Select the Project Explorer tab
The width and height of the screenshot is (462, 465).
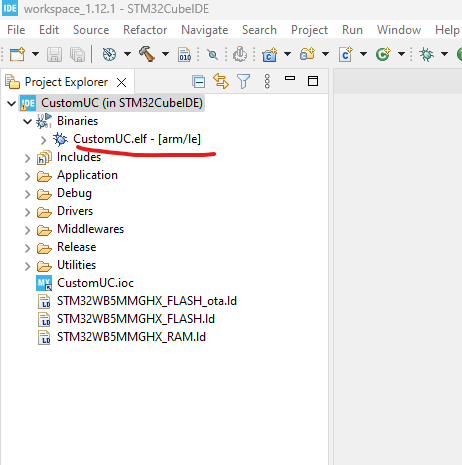click(66, 82)
